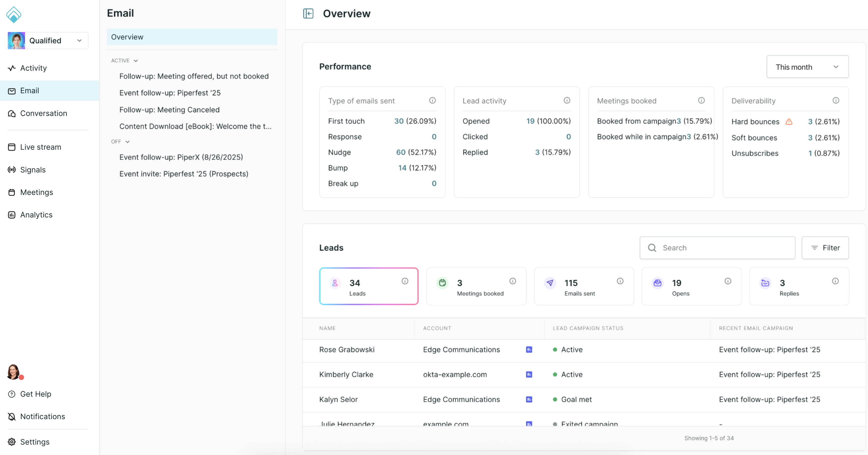Click the info icon on Meetings booked card
Viewport: 868px width, 455px height.
click(x=701, y=100)
